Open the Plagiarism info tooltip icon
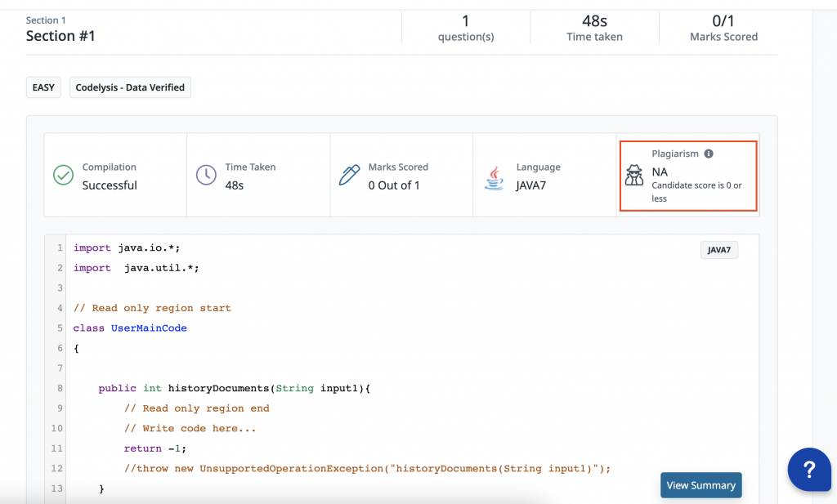Viewport: 837px width, 504px height. [707, 153]
